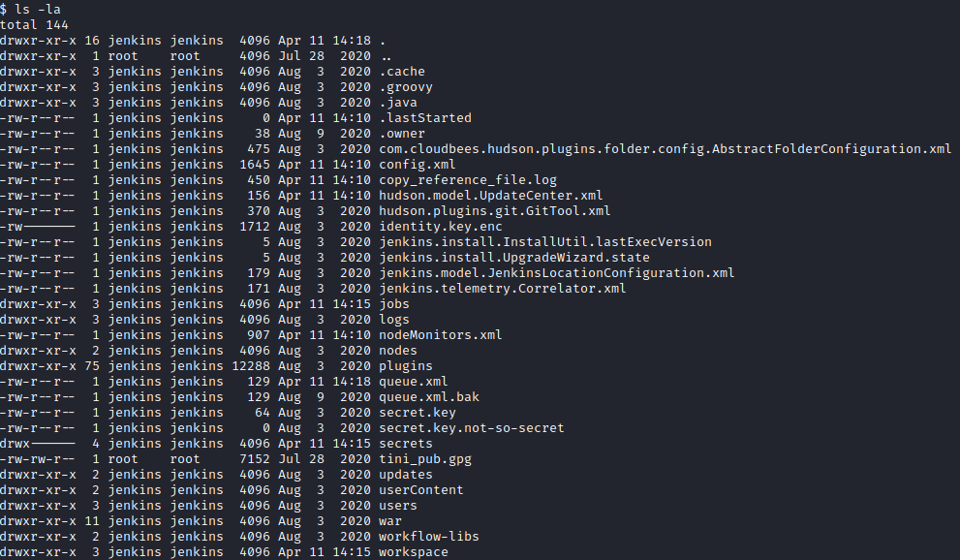Click the 'ls -la' command text
The image size is (960, 560).
[x=38, y=9]
